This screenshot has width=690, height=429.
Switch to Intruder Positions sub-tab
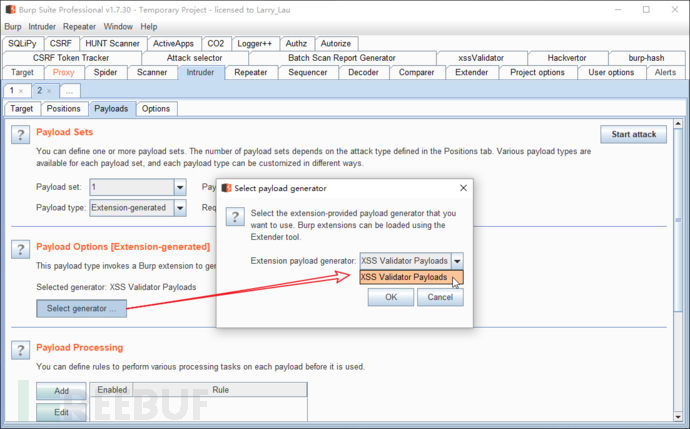click(63, 109)
